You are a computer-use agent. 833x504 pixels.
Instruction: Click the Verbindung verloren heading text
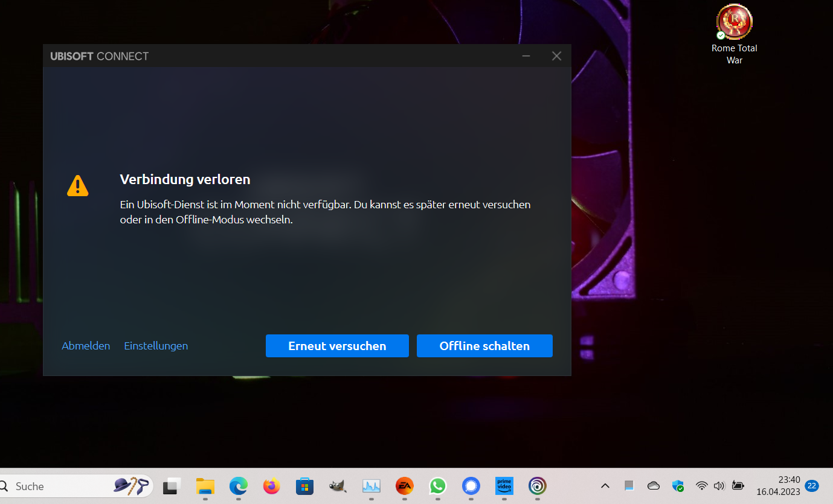pyautogui.click(x=185, y=179)
